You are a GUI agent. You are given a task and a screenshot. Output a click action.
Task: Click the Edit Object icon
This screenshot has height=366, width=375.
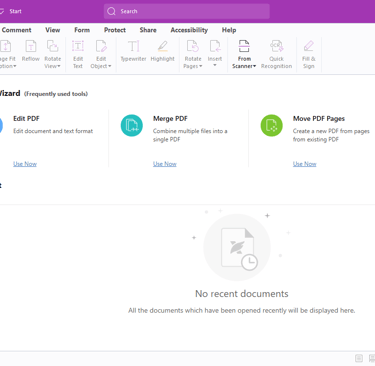click(x=101, y=46)
